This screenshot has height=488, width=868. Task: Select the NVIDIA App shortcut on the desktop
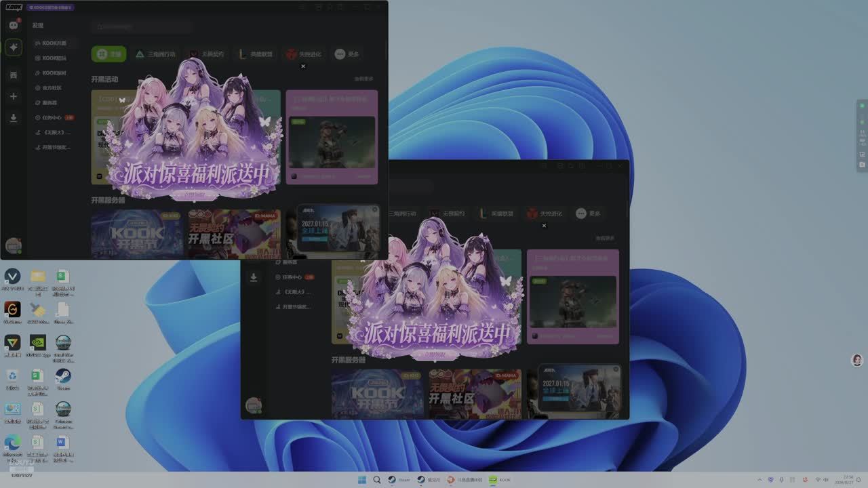pos(37,345)
